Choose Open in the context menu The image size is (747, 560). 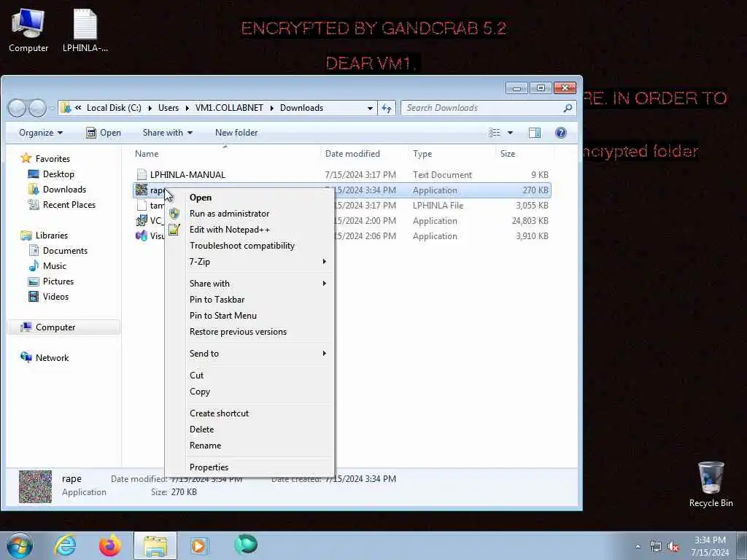pos(249,198)
